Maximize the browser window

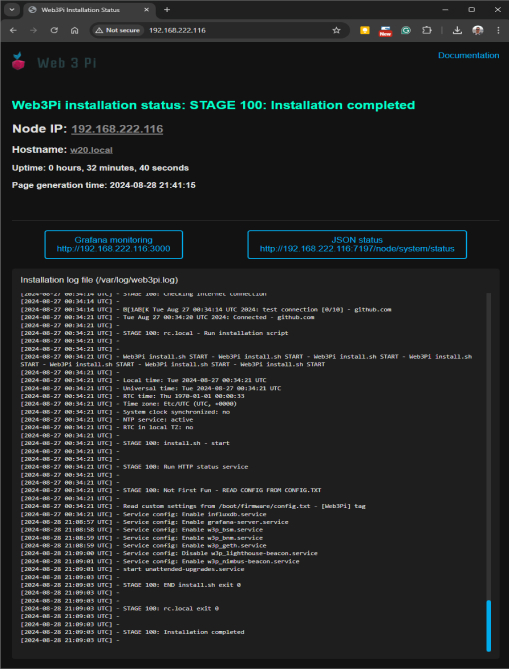pos(471,9)
